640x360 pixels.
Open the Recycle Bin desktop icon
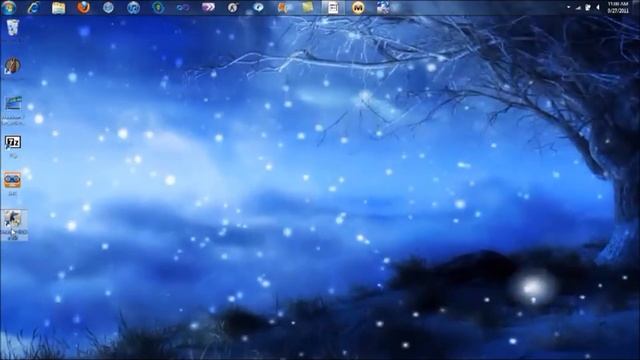(13, 28)
